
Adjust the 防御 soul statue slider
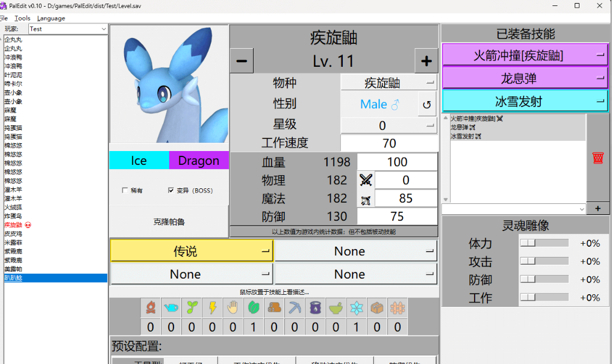pos(544,279)
